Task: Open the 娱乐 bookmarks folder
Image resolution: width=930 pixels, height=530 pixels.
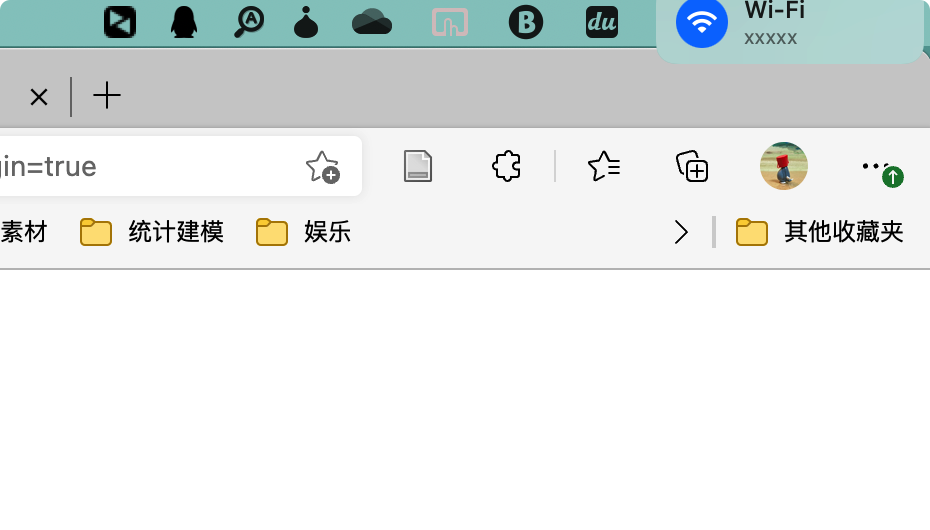Action: (x=304, y=232)
